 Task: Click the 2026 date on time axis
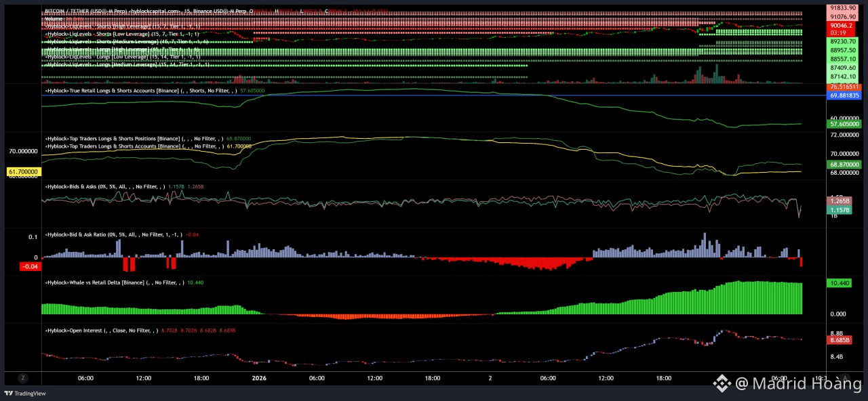coord(258,379)
